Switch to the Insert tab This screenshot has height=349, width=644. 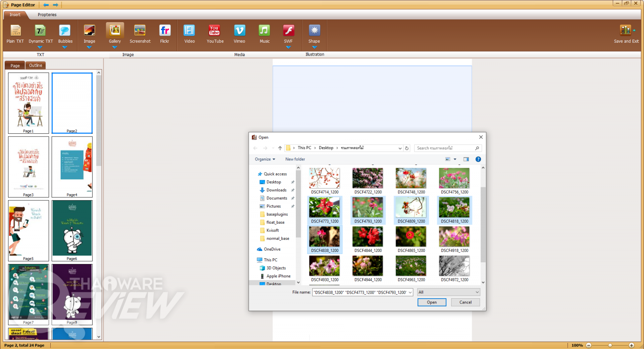coord(15,15)
